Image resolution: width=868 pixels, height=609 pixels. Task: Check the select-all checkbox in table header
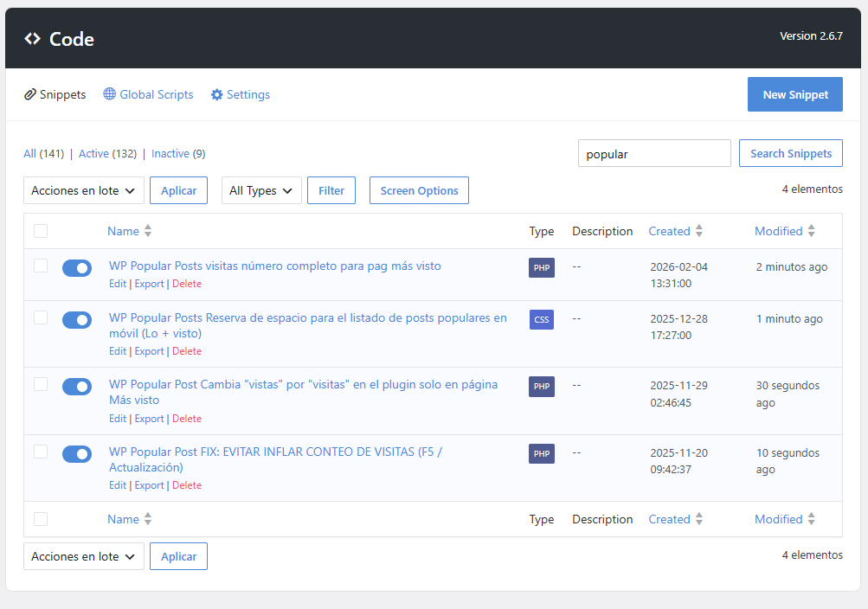coord(41,231)
